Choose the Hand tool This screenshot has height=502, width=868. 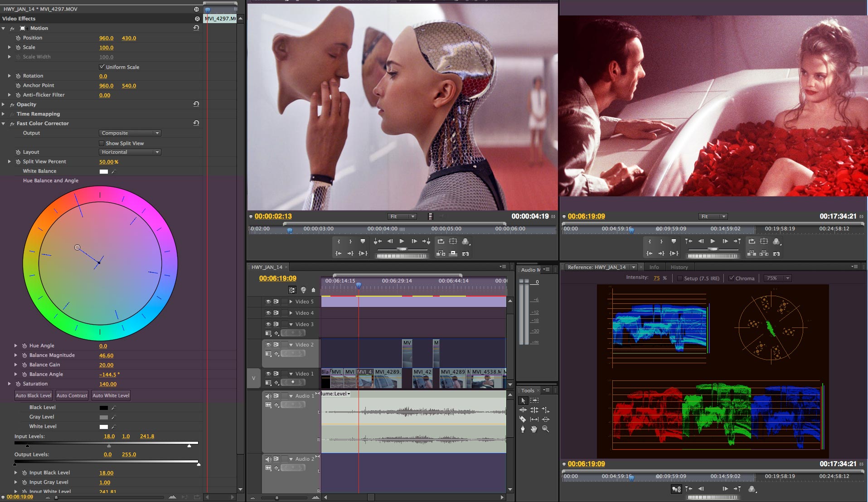(534, 429)
